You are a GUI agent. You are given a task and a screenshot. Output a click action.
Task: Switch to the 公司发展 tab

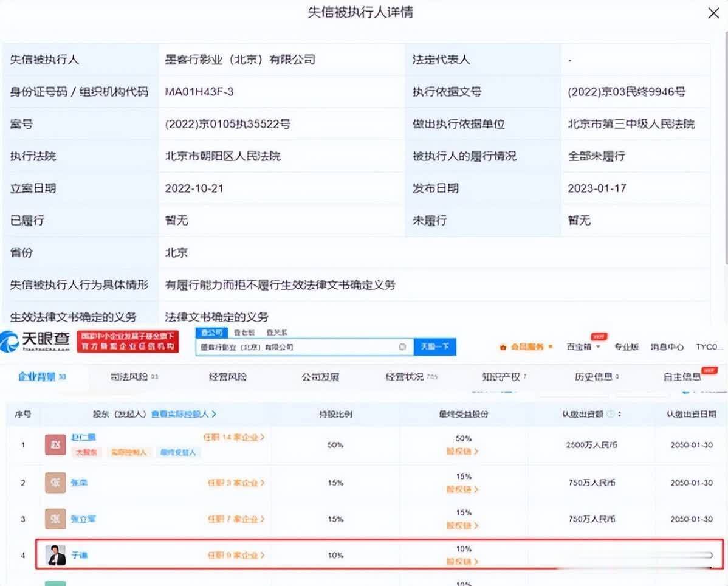pyautogui.click(x=320, y=376)
